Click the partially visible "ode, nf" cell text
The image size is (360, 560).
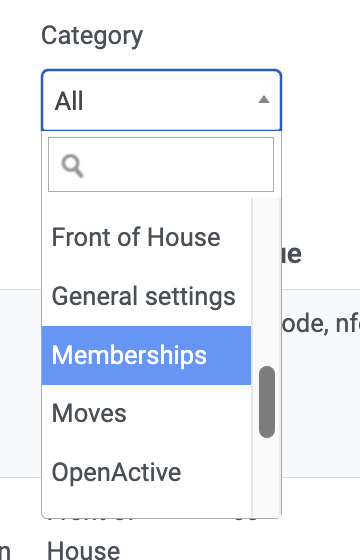coord(321,324)
